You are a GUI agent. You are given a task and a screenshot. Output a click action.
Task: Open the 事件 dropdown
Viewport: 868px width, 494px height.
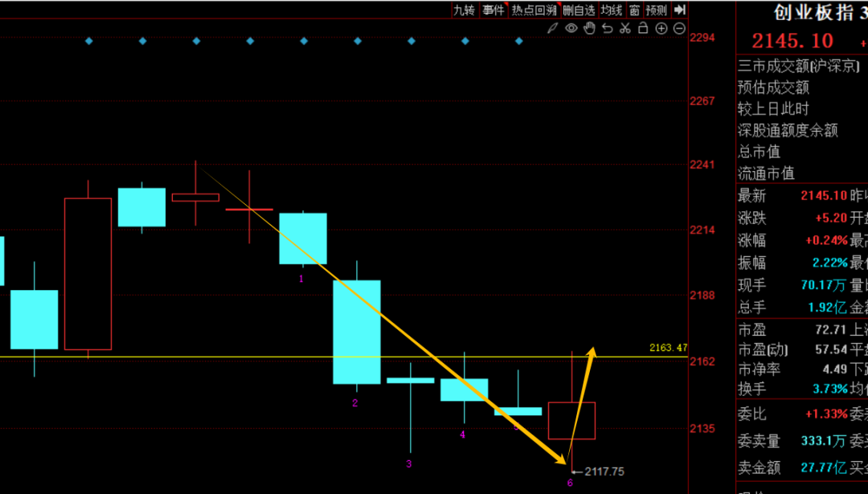tap(493, 10)
